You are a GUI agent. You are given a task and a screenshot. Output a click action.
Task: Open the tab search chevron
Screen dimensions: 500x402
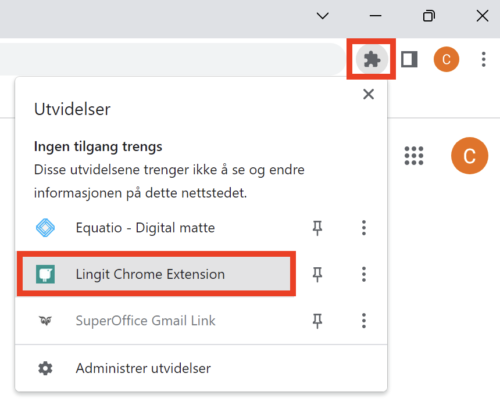click(322, 16)
